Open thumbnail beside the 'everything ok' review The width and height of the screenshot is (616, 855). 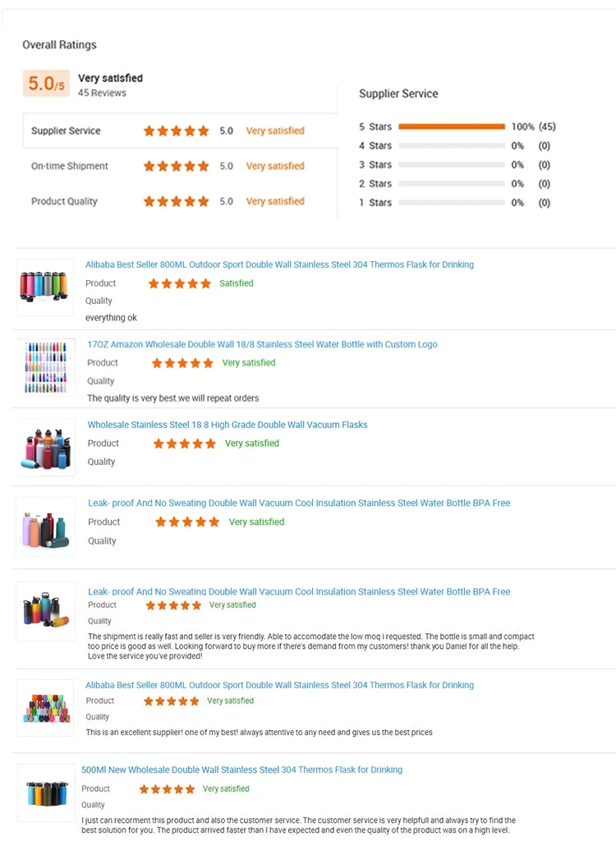[45, 287]
